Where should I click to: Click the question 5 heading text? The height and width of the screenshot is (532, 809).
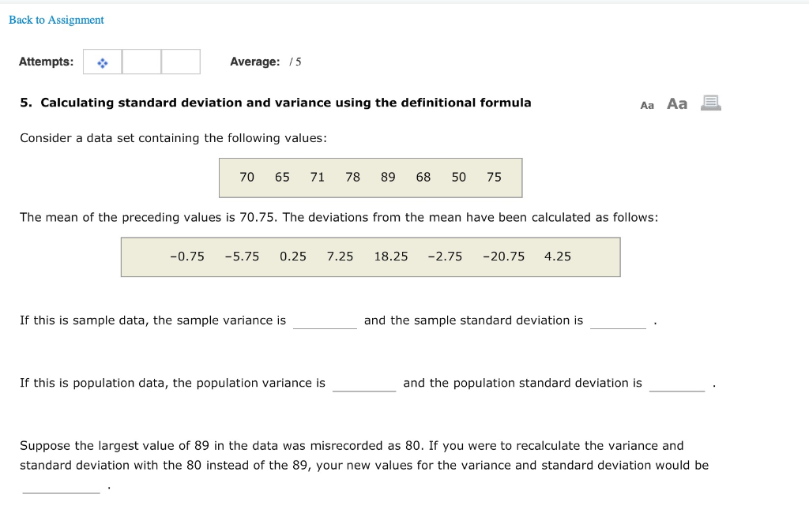(276, 102)
